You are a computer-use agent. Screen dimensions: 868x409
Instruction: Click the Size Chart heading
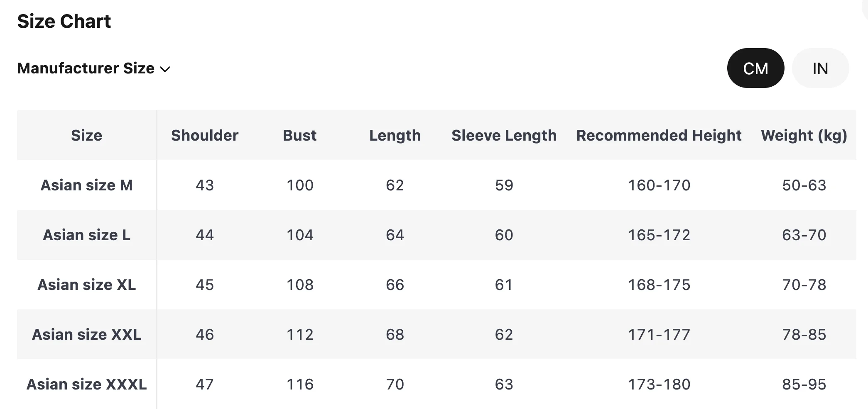pos(64,21)
